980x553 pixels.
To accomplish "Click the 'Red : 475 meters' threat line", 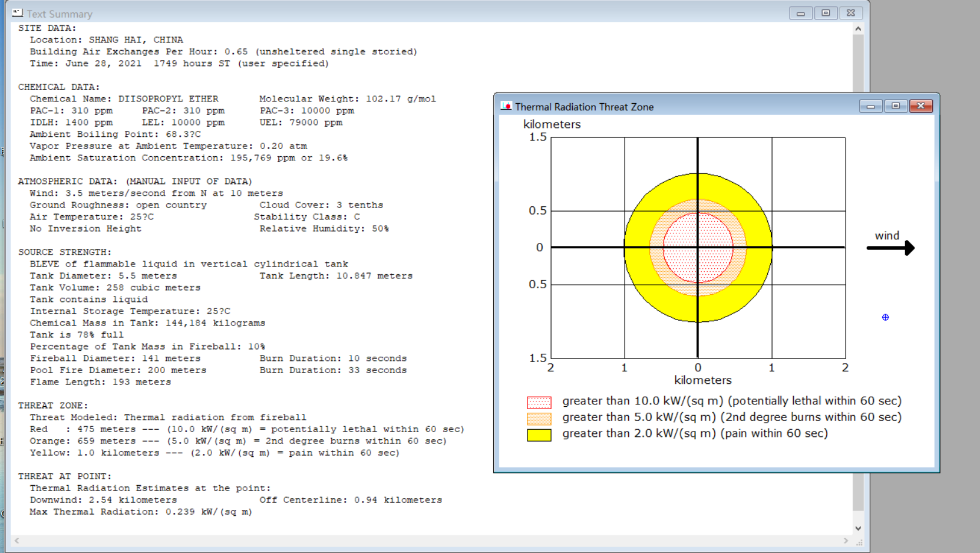I will [x=248, y=429].
